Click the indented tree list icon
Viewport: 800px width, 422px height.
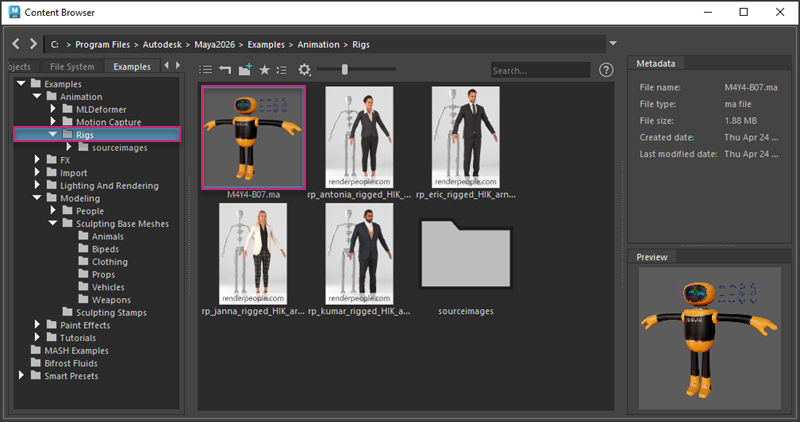(282, 69)
